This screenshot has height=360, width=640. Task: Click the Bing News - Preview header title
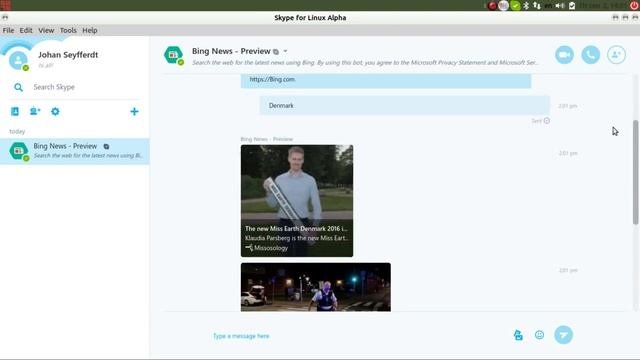pos(231,51)
